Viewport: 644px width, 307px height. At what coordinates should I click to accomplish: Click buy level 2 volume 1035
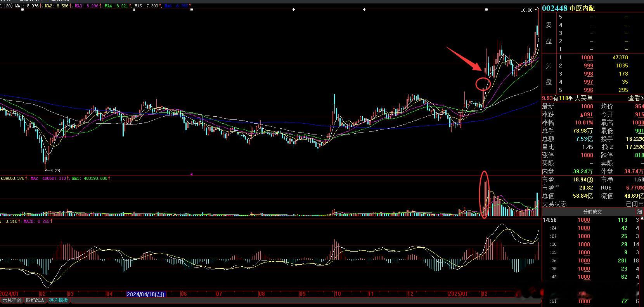tap(621, 66)
